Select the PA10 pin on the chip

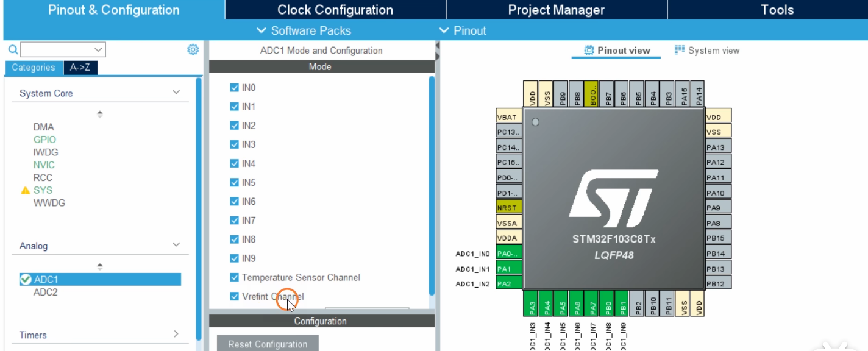tap(718, 193)
